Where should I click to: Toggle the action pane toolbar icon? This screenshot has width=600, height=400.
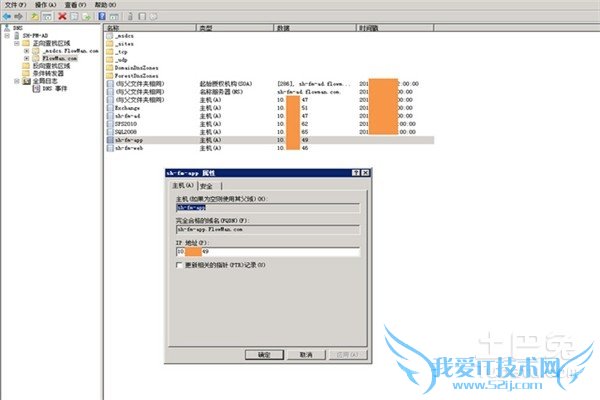pyautogui.click(x=114, y=16)
